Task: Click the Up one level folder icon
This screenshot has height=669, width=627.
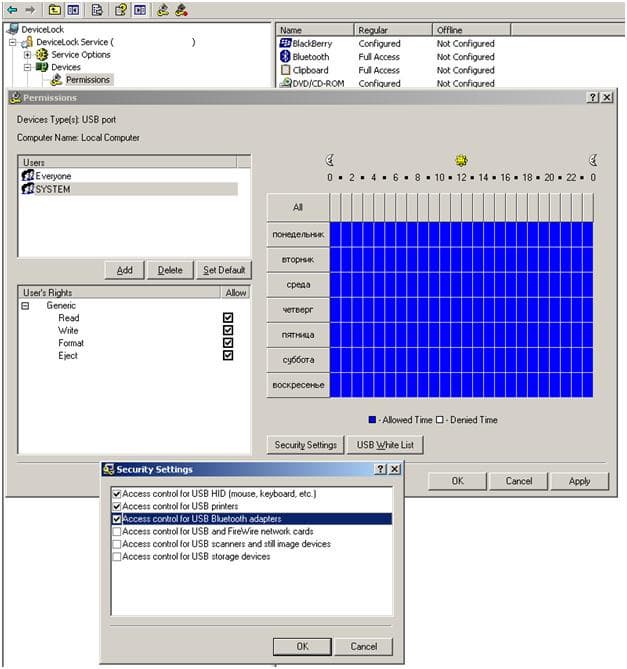Action: (x=54, y=9)
